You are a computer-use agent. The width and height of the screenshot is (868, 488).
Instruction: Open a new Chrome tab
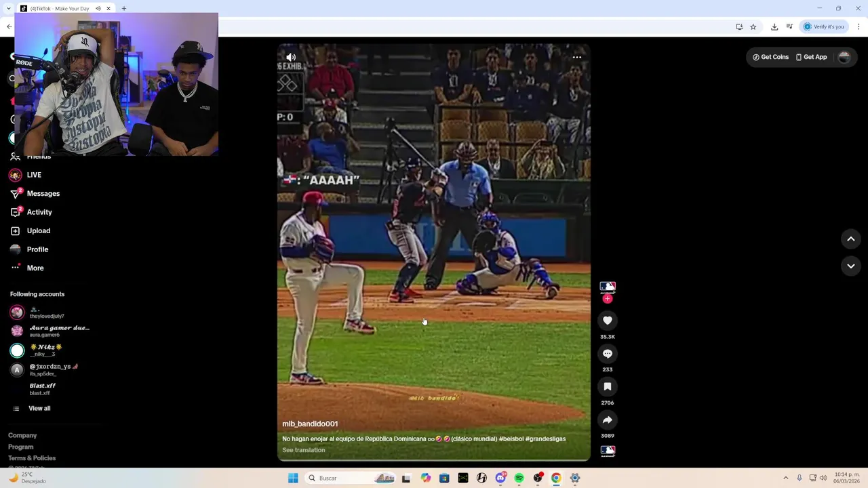(124, 9)
